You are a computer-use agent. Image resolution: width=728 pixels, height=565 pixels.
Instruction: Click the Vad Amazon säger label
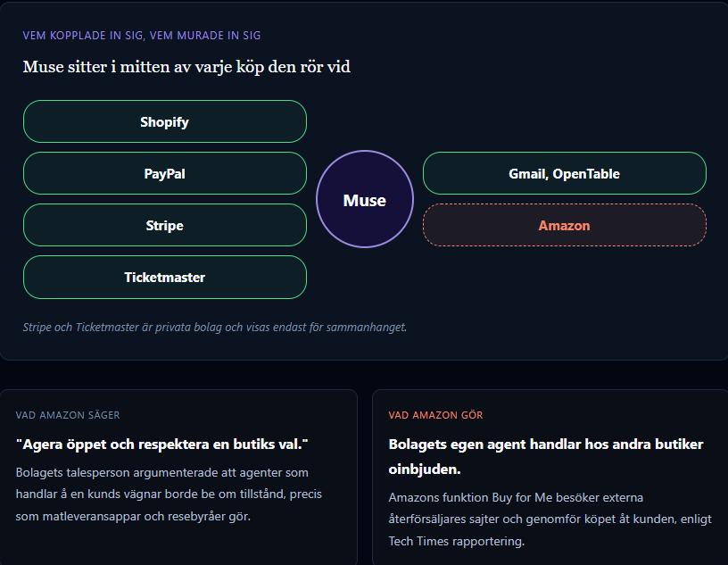[68, 415]
